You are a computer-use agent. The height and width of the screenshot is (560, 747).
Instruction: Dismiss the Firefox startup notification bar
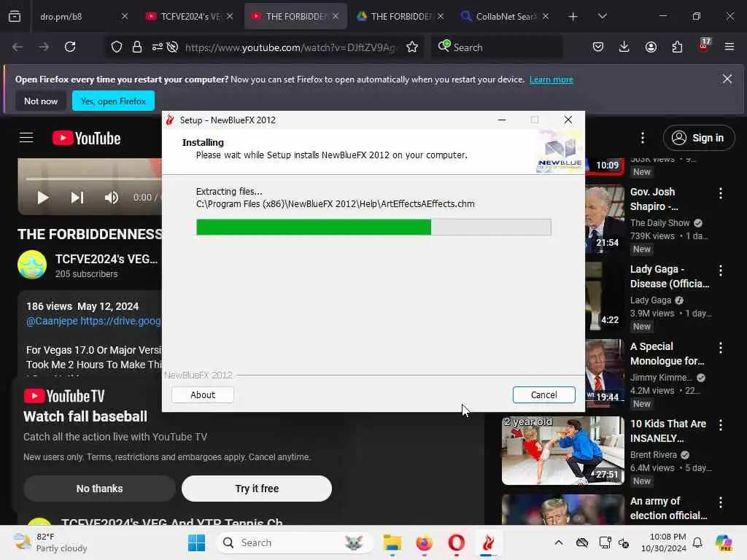(727, 79)
